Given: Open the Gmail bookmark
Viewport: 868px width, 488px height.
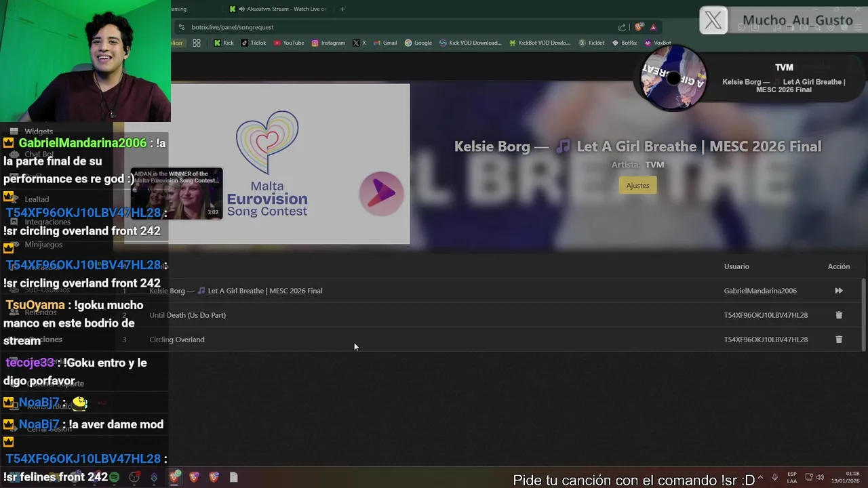Looking at the screenshot, I should click(385, 43).
